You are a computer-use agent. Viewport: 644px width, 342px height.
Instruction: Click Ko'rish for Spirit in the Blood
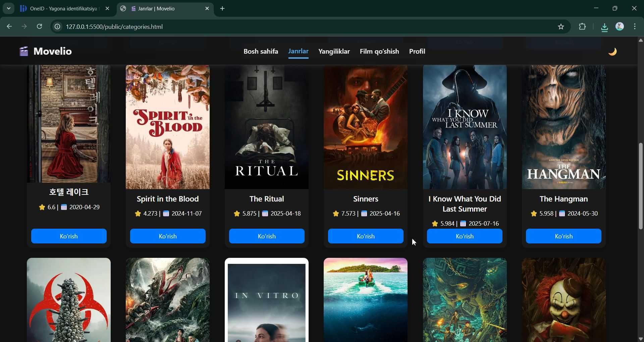click(x=168, y=236)
